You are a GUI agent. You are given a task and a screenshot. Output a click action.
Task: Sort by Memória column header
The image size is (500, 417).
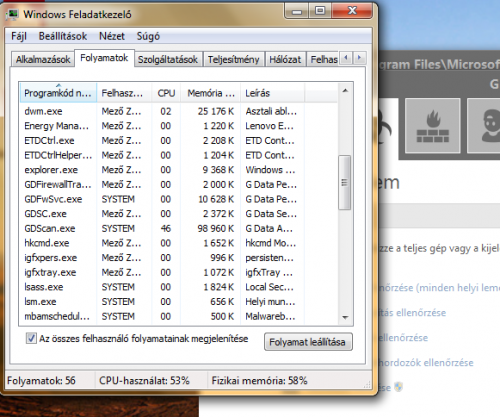point(210,93)
